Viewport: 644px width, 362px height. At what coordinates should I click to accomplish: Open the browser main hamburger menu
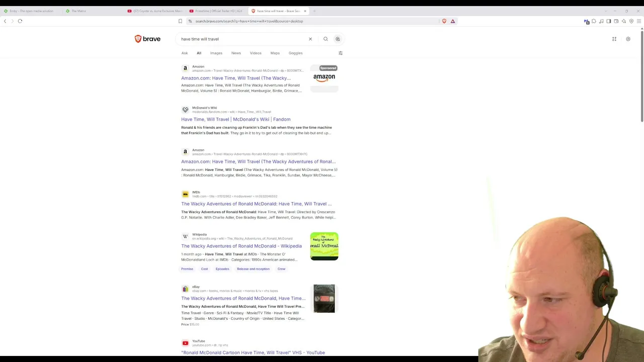[x=639, y=21]
